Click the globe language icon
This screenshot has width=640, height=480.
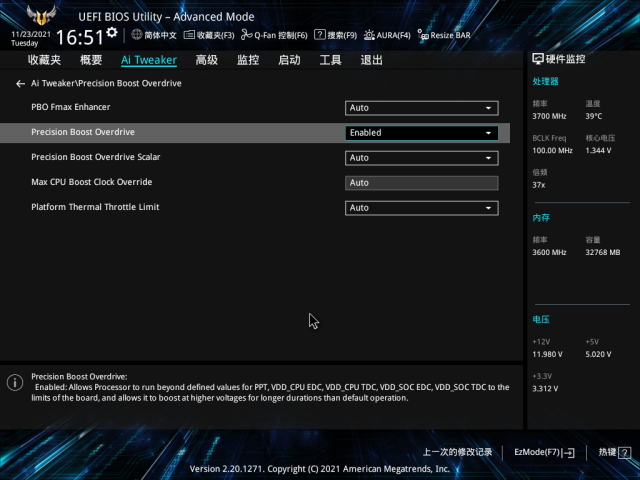click(137, 35)
